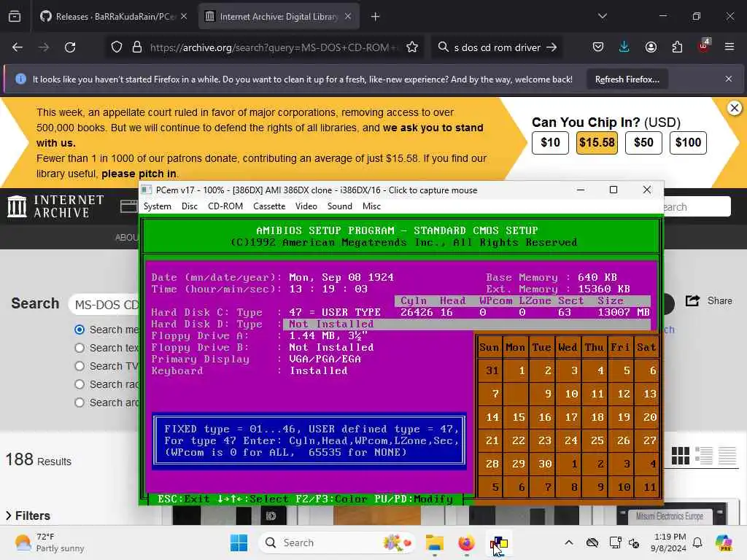Select Search text contents radio button
The width and height of the screenshot is (747, 560).
[80, 348]
